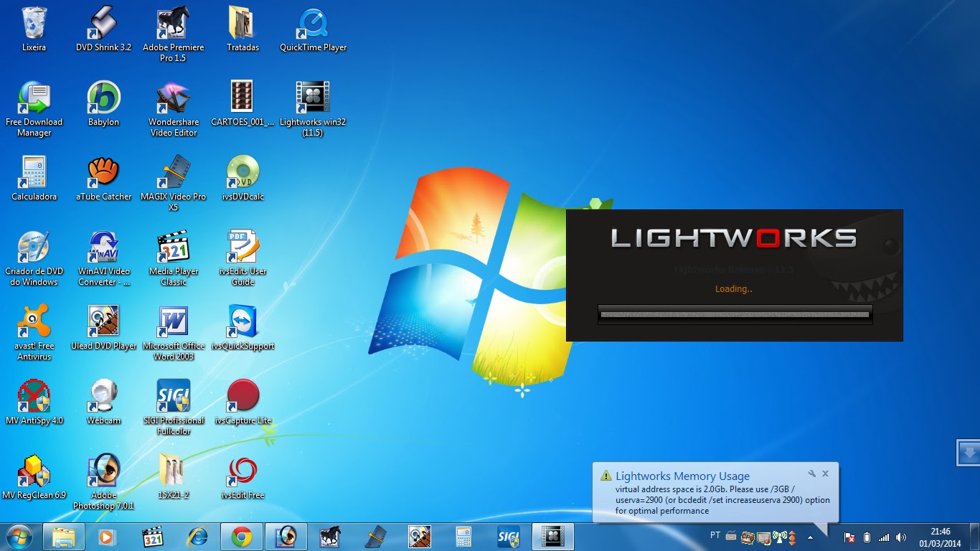Image resolution: width=980 pixels, height=551 pixels.
Task: Click the Show Desktop strip beside the clock
Action: point(975,537)
